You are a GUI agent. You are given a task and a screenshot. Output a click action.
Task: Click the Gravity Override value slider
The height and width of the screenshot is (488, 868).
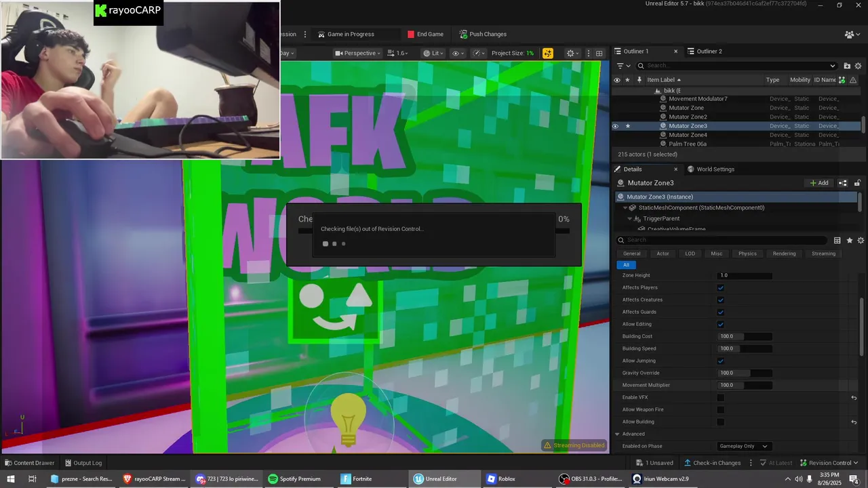click(x=745, y=373)
